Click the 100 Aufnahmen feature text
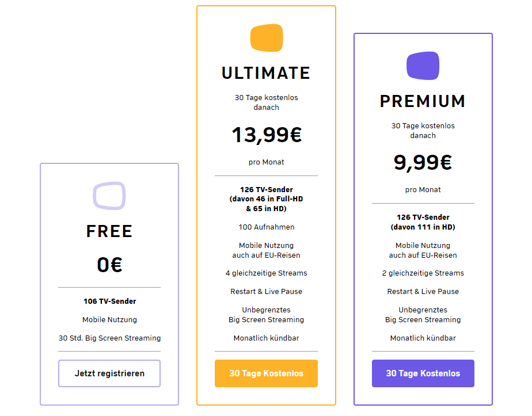This screenshot has width=532, height=416. click(x=267, y=227)
